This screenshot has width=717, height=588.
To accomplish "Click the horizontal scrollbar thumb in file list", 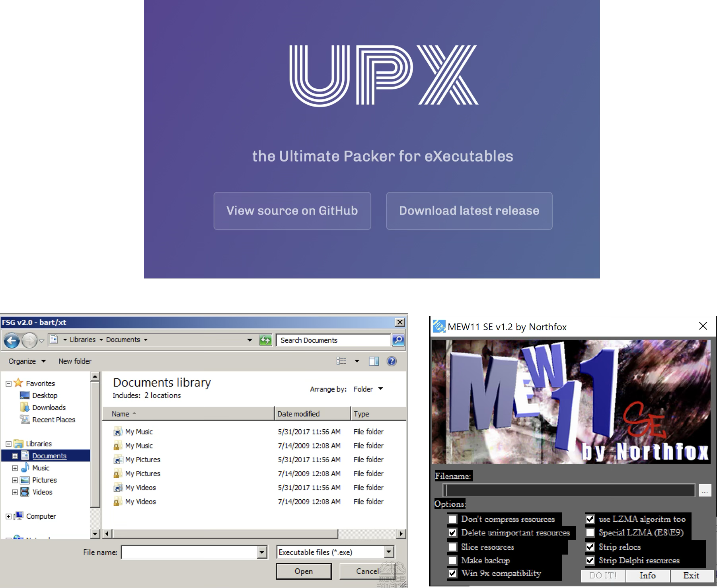I will 225,533.
